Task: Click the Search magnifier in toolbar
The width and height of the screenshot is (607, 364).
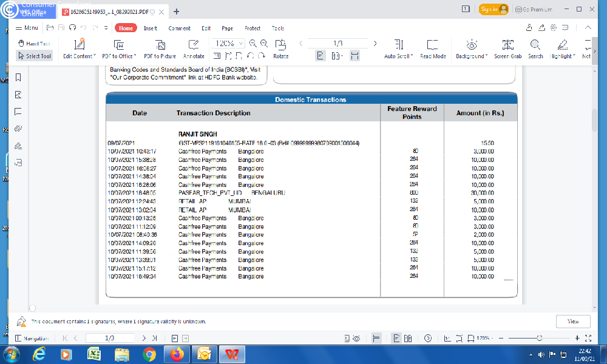Action: [535, 45]
